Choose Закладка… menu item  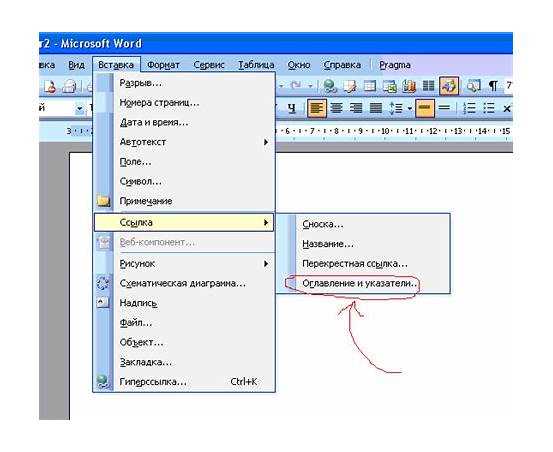184,362
